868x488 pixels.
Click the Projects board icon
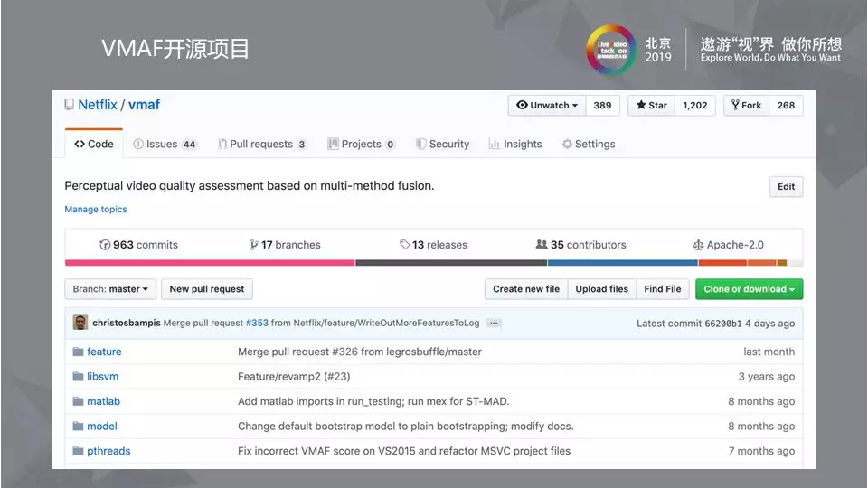[x=333, y=144]
